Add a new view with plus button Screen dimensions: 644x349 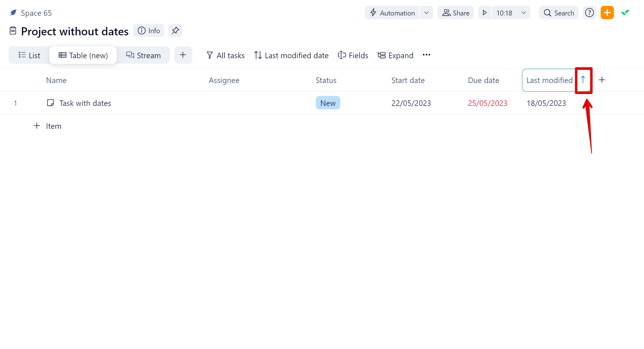[x=183, y=55]
